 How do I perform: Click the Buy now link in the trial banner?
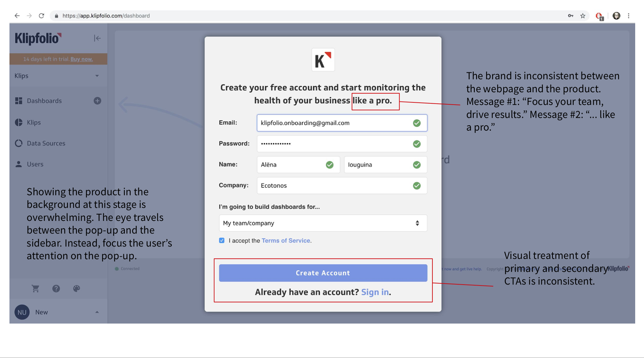tap(82, 59)
